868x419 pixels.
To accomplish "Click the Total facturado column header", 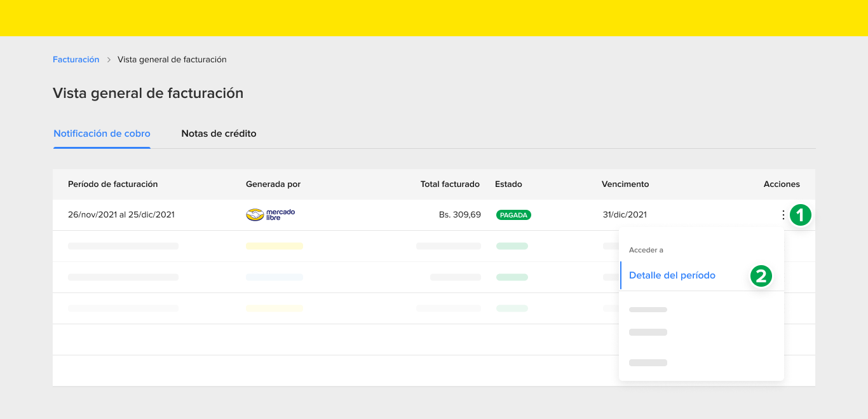I will [450, 184].
